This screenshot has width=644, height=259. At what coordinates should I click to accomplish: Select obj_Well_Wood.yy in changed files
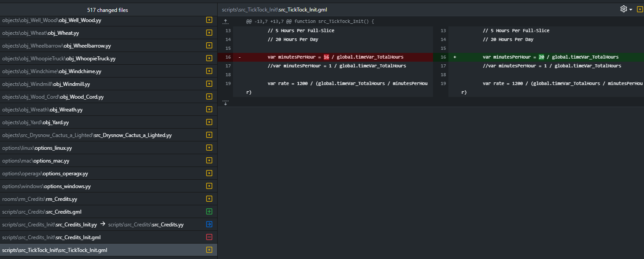108,20
